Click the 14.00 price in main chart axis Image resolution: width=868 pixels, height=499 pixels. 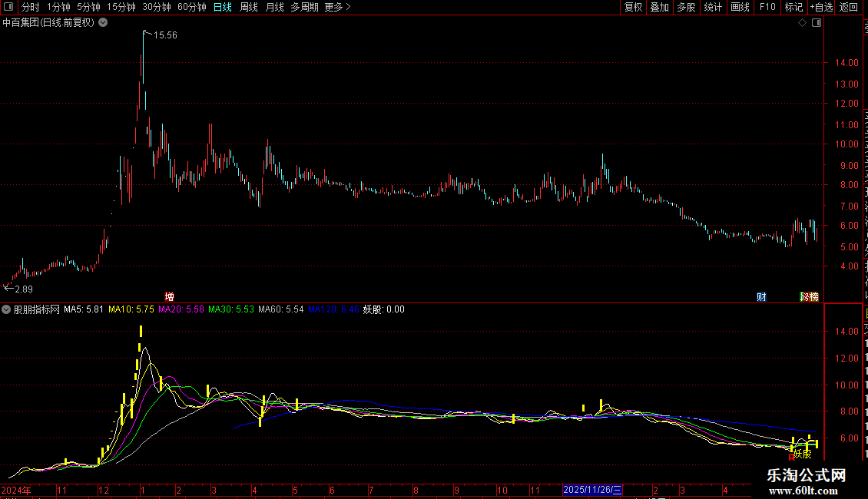846,63
